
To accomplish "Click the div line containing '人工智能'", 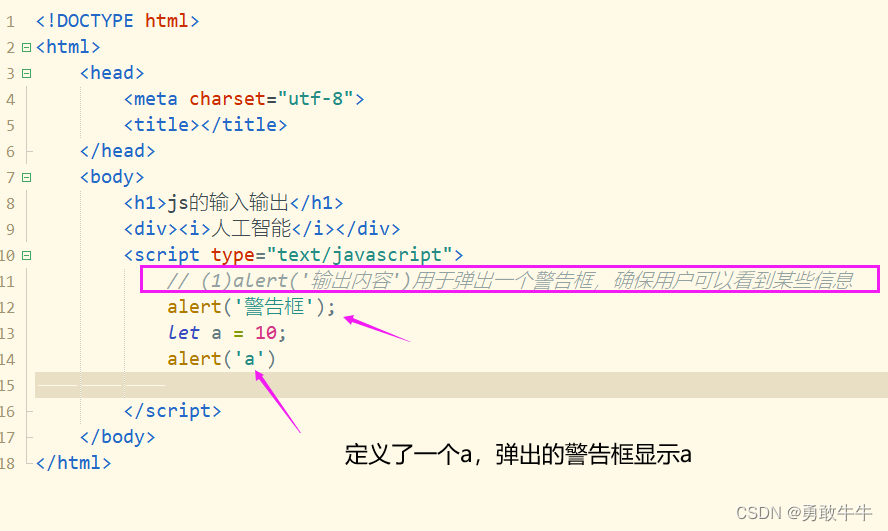I will pyautogui.click(x=262, y=229).
